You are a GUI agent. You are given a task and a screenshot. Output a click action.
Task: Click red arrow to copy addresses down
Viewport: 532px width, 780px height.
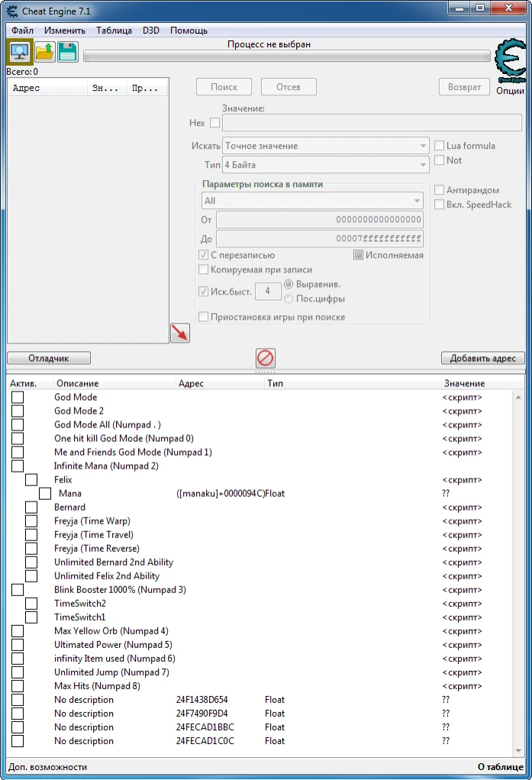(180, 333)
